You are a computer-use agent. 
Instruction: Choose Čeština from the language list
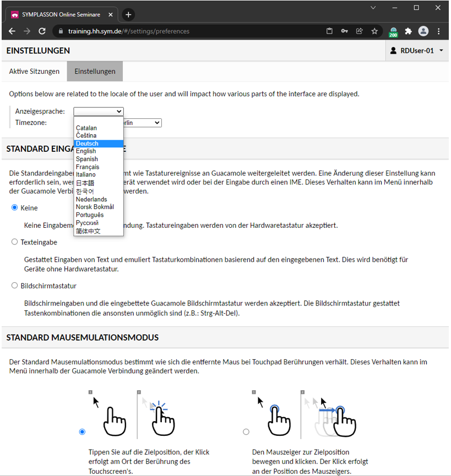coord(99,135)
